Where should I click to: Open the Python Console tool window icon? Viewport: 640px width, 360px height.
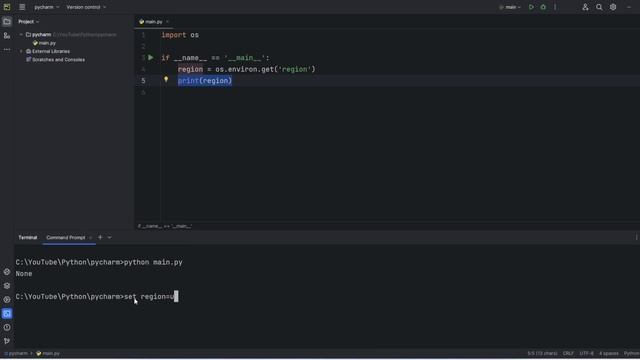coord(7,271)
